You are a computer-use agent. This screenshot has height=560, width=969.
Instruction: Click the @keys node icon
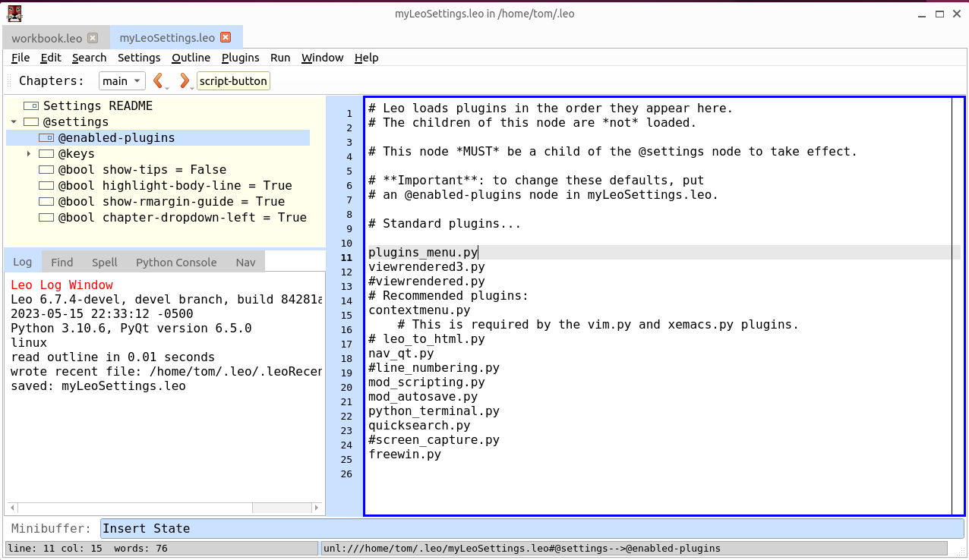pyautogui.click(x=46, y=153)
